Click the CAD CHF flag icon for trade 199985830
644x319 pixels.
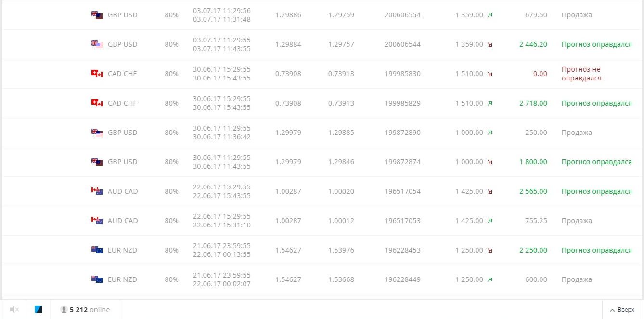[x=97, y=74]
